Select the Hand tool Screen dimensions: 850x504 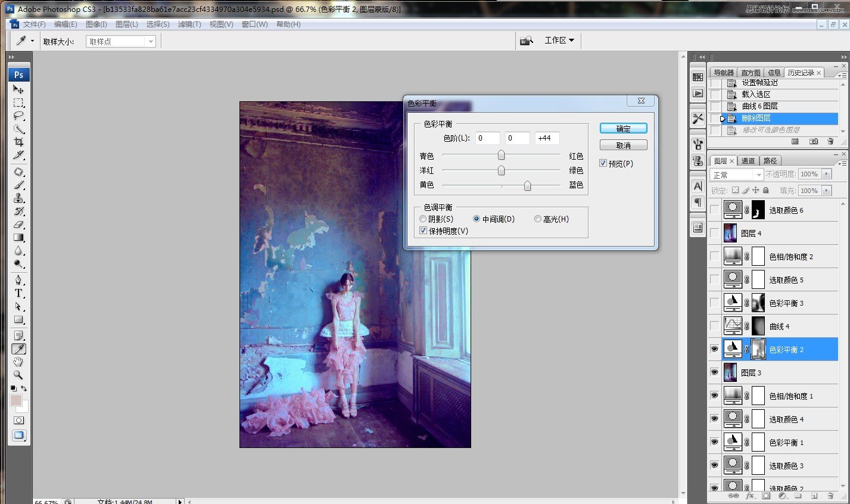[18, 362]
